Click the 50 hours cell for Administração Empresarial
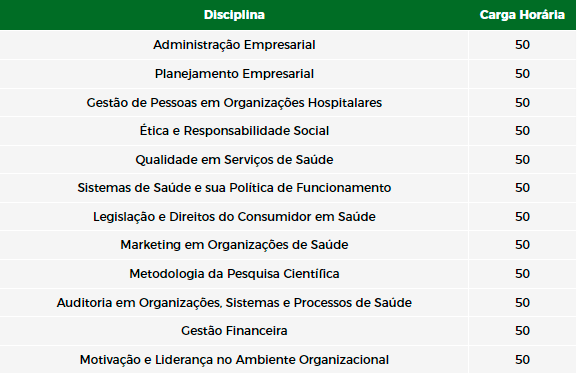Viewport: 577px width, 374px height. pos(522,45)
